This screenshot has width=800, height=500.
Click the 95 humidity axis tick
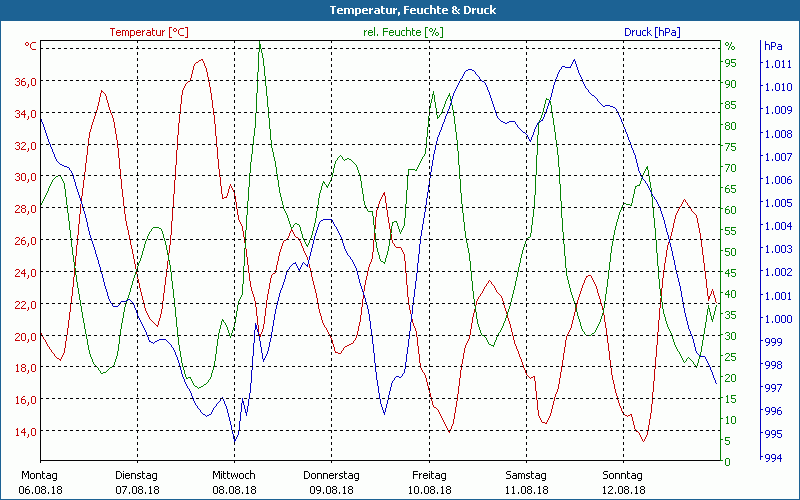[730, 62]
